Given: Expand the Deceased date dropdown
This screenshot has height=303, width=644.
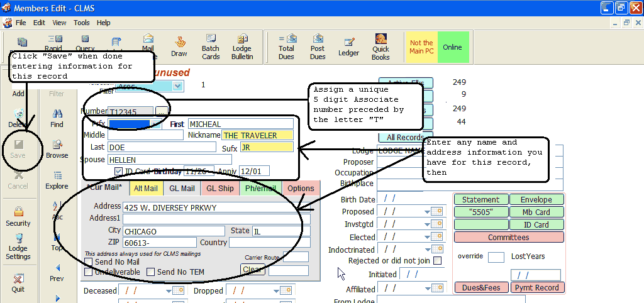Looking at the screenshot, I should click(169, 291).
